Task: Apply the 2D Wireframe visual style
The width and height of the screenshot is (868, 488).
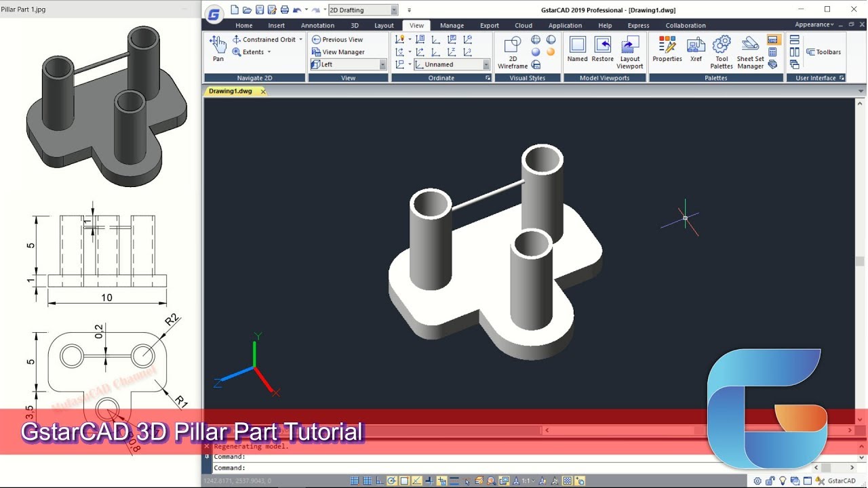Action: coord(513,53)
